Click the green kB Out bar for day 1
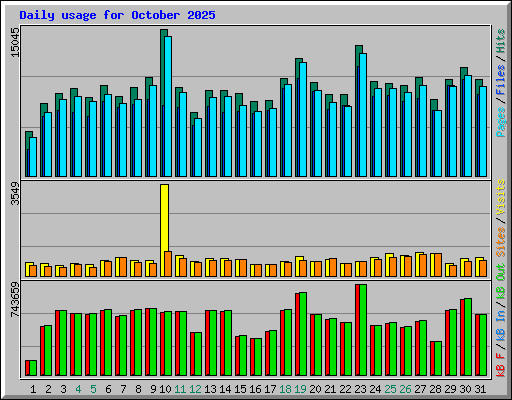The height and width of the screenshot is (400, 512). point(33,368)
